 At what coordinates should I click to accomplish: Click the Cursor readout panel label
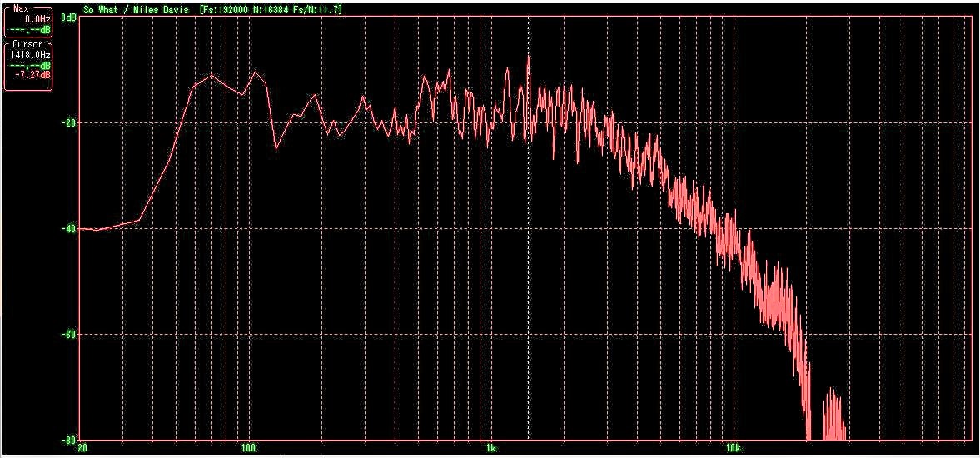(x=27, y=44)
